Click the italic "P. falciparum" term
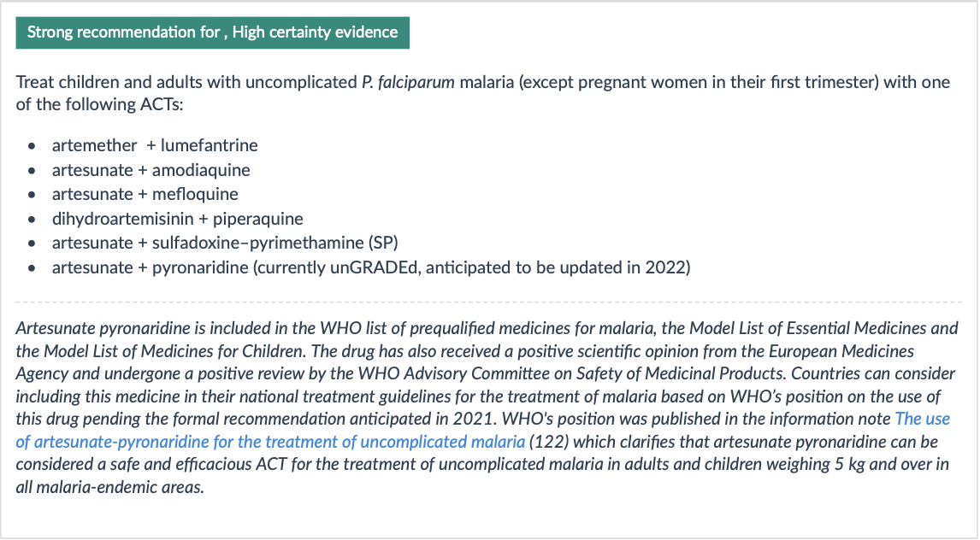This screenshot has height=540, width=980. coord(409,83)
